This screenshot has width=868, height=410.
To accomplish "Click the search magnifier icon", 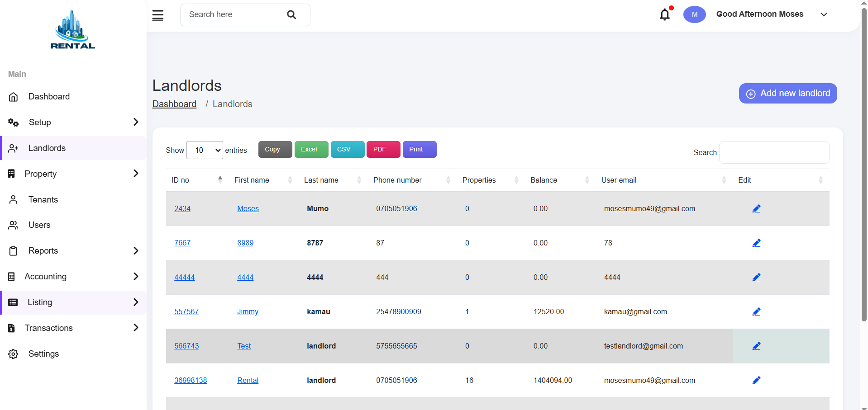I will coord(291,15).
